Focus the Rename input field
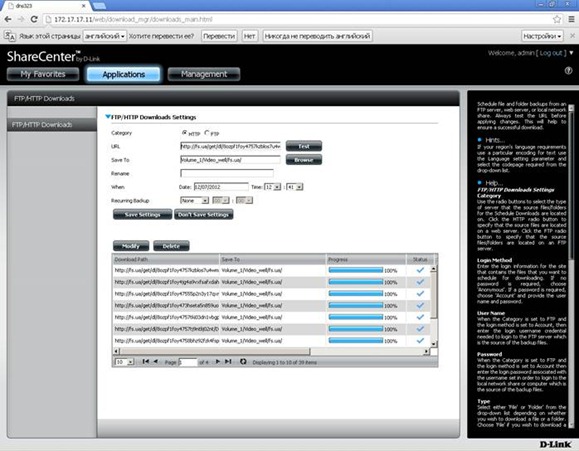579x451 pixels. [x=227, y=173]
